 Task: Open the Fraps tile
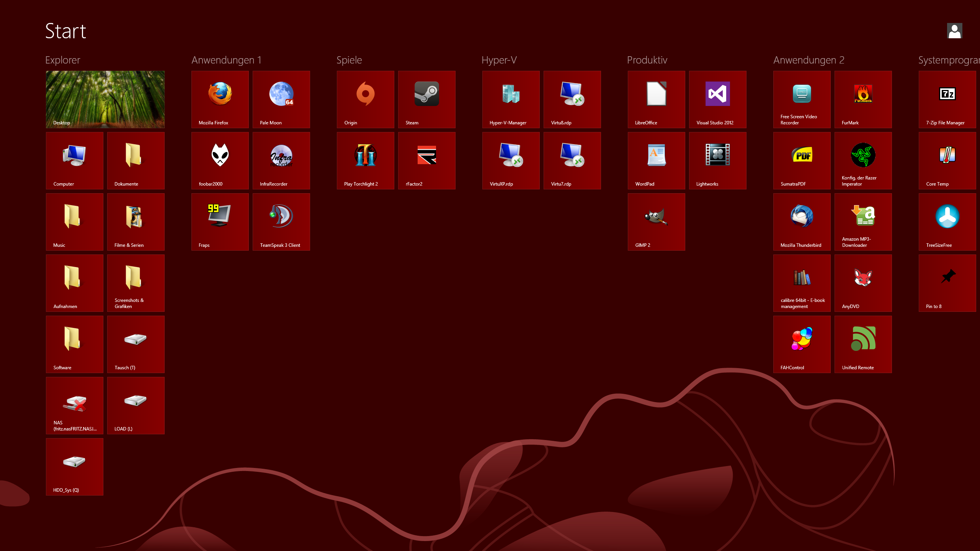tap(220, 222)
